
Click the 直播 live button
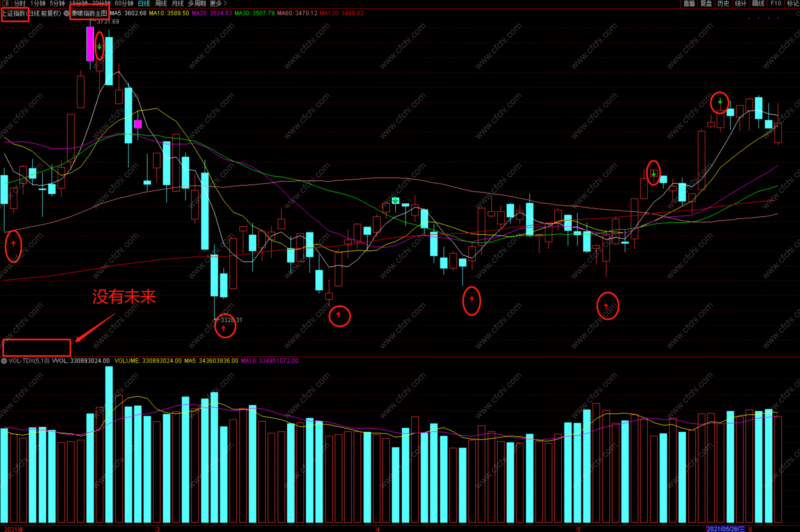pos(689,4)
